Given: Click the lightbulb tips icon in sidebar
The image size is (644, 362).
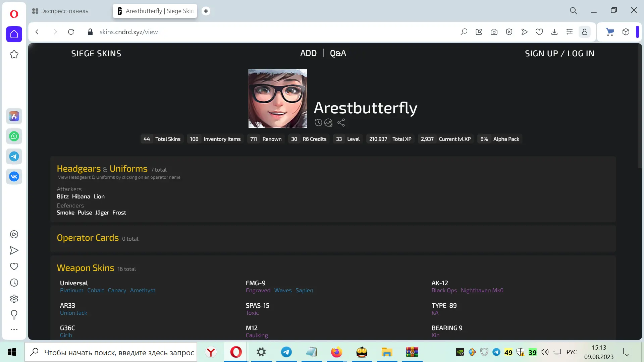Looking at the screenshot, I should 14,314.
